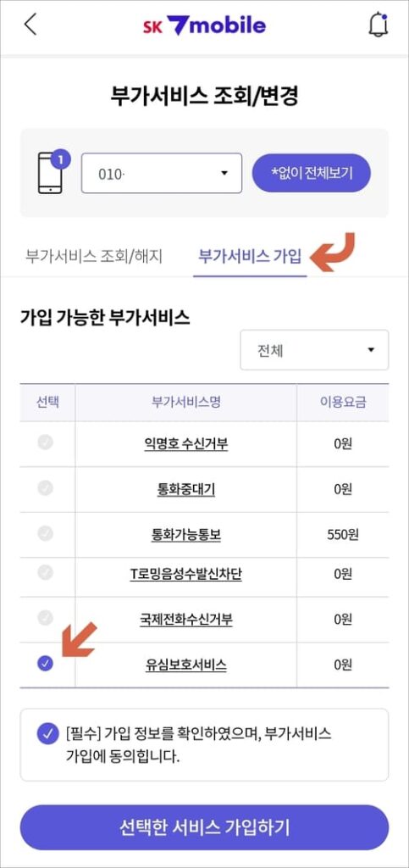Image resolution: width=409 pixels, height=868 pixels.
Task: Uncheck the 유심보호서비스 checkbox
Action: coord(46,663)
